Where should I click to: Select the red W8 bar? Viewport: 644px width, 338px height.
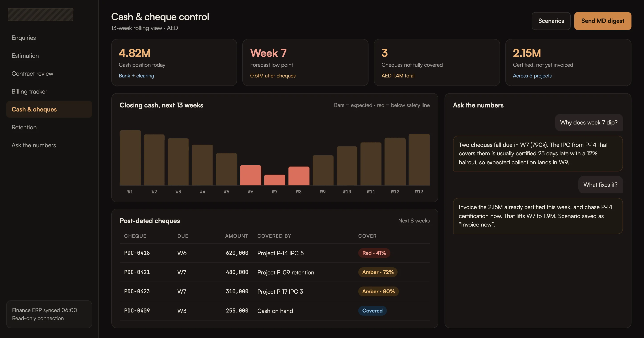click(299, 176)
